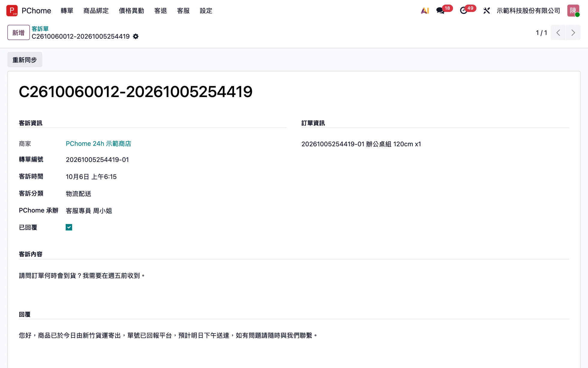
Task: Go back via 客訴單 breadcrumb
Action: pos(40,29)
